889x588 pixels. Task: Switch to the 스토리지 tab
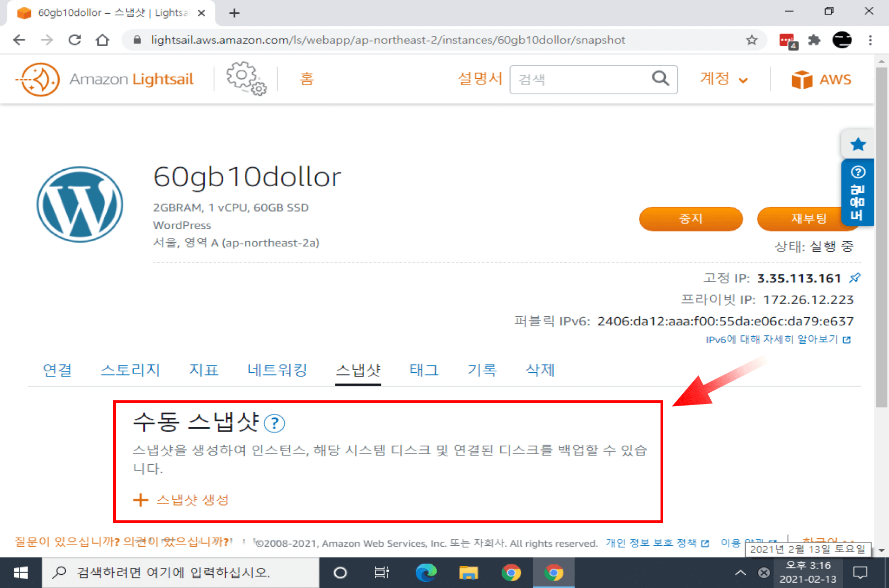[130, 370]
